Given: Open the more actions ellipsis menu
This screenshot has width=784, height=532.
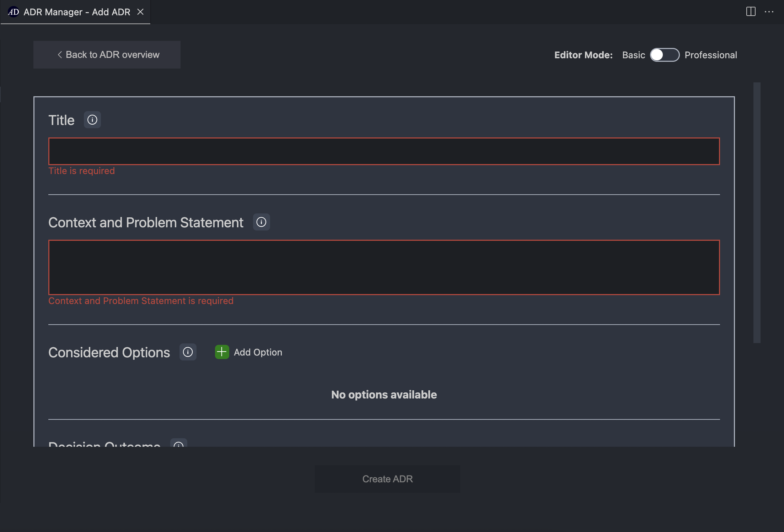Looking at the screenshot, I should tap(769, 12).
